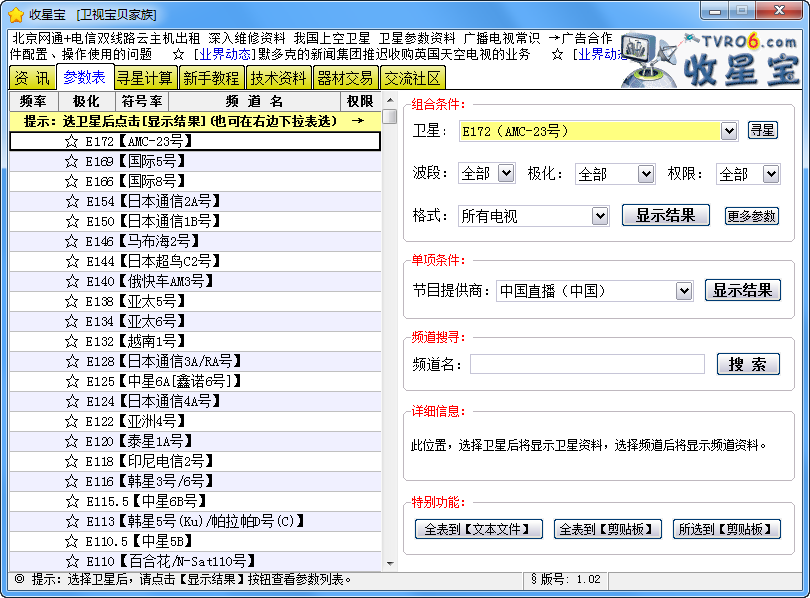Click the star icon beside E118 印尼电信2号
The width and height of the screenshot is (810, 598).
pyautogui.click(x=72, y=461)
